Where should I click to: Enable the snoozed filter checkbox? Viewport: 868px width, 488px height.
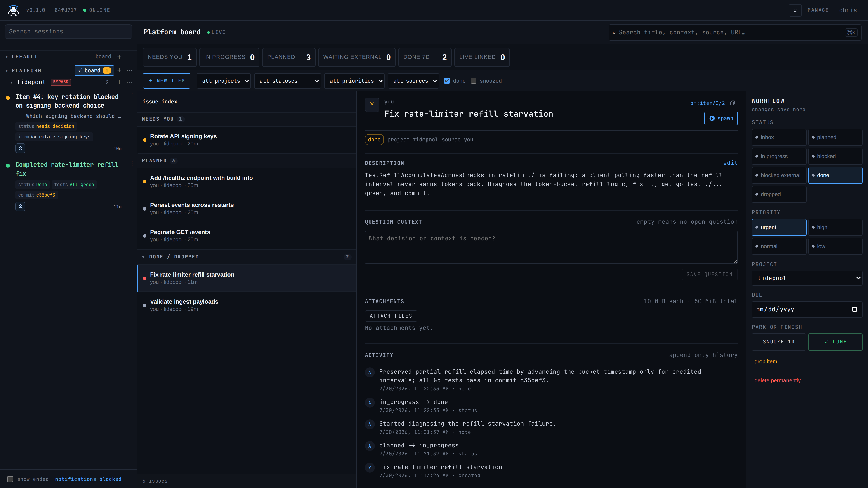pos(473,81)
